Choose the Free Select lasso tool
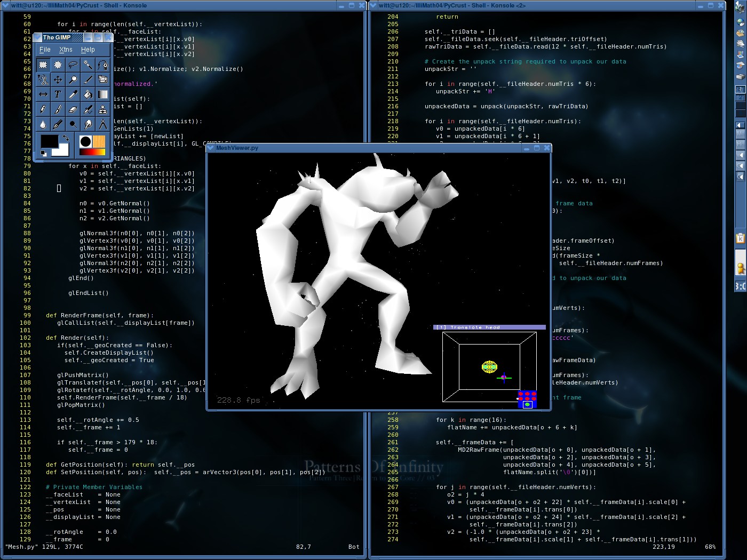This screenshot has width=747, height=560. (x=73, y=65)
